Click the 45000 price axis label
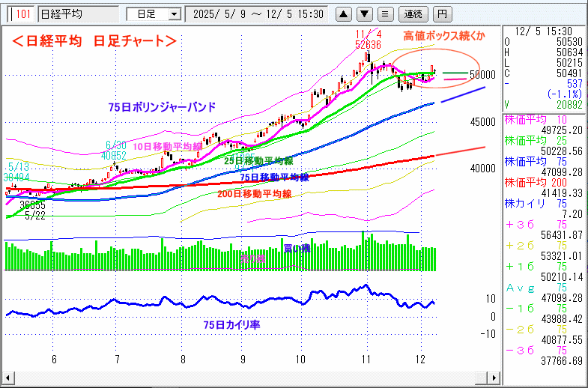Screen dimensions: 588x388 [483, 122]
